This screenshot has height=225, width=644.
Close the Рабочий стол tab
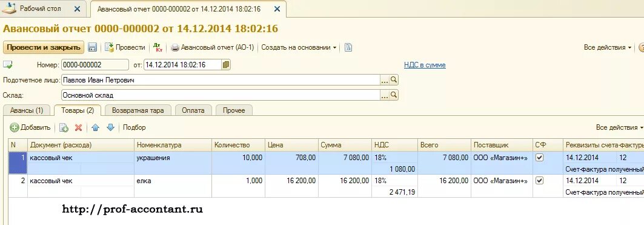[x=78, y=8]
